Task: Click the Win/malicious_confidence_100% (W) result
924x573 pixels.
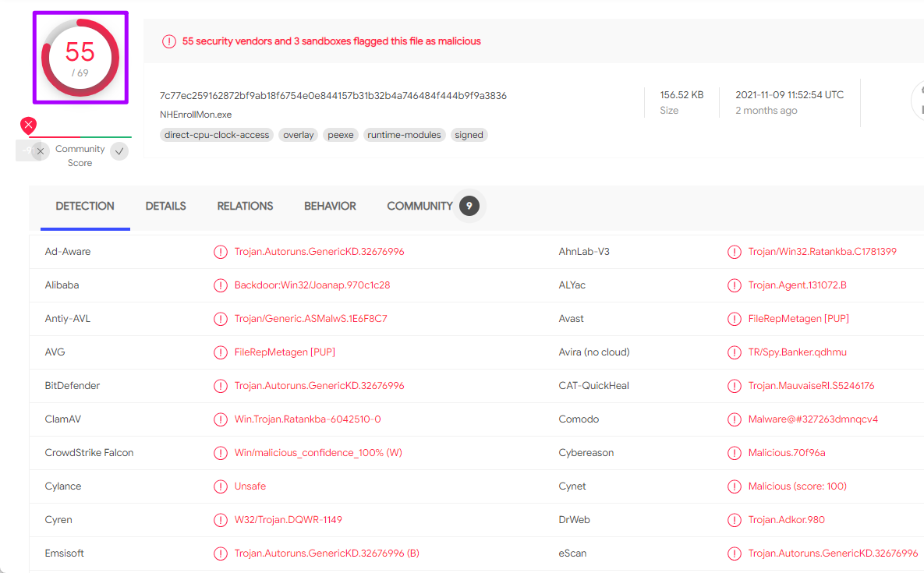Action: click(318, 453)
